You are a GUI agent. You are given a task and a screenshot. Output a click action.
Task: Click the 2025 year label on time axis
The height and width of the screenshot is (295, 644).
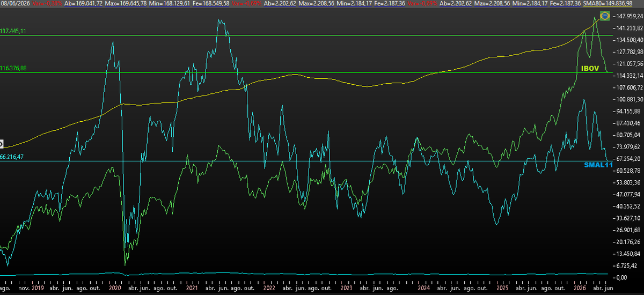coord(502,287)
